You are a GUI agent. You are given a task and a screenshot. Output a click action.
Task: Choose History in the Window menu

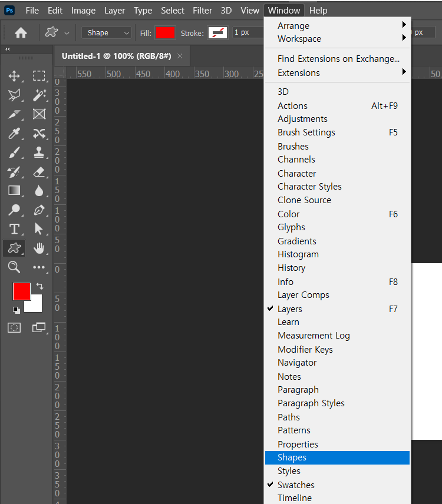[x=337, y=268]
